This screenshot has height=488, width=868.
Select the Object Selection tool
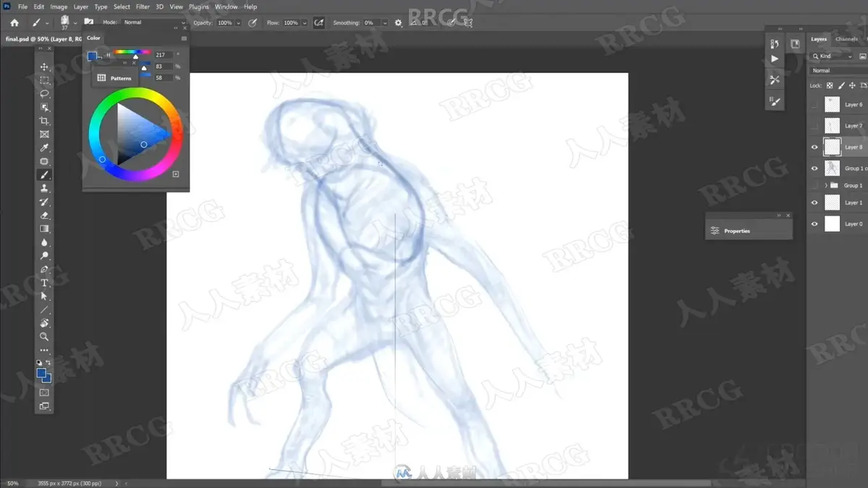click(44, 108)
